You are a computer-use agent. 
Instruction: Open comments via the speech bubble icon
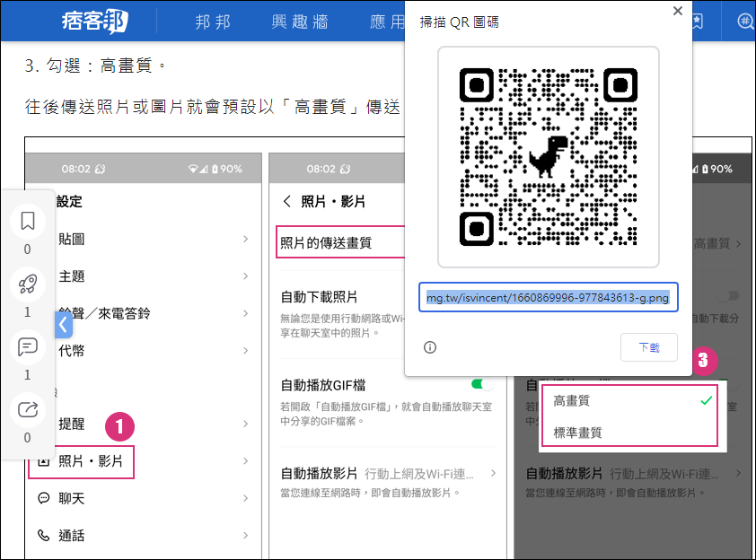click(28, 347)
